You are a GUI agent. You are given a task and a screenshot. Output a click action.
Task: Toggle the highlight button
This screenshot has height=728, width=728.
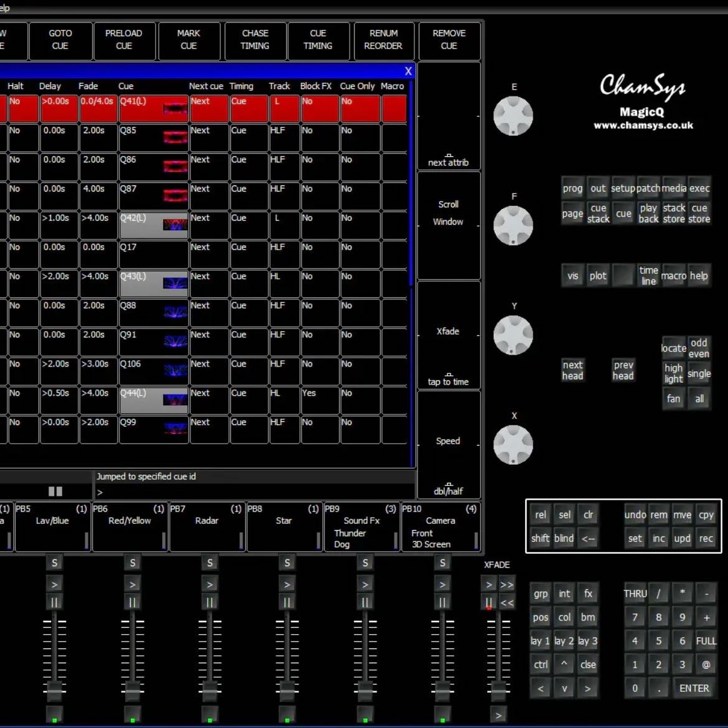click(673, 373)
